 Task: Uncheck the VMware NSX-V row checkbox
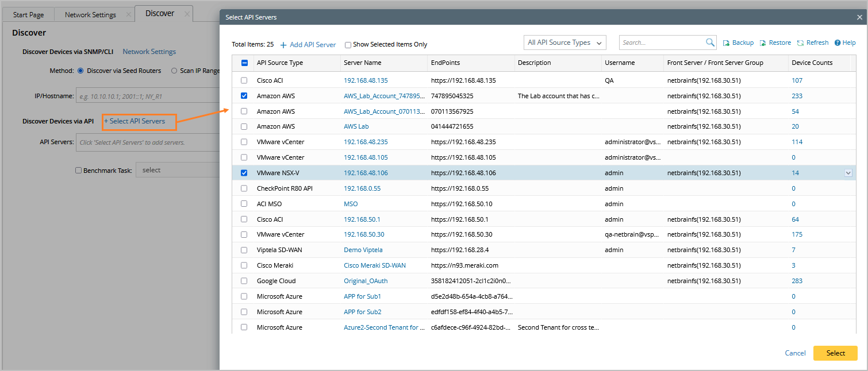click(x=244, y=173)
